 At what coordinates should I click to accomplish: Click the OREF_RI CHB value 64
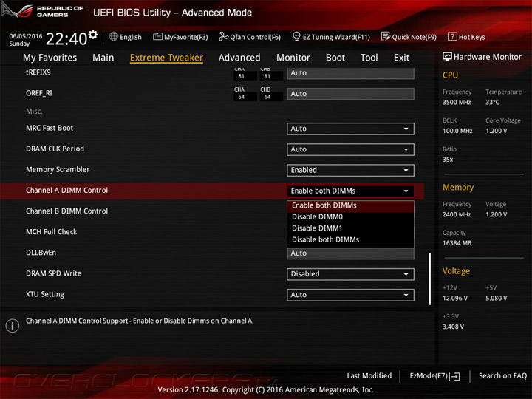267,97
